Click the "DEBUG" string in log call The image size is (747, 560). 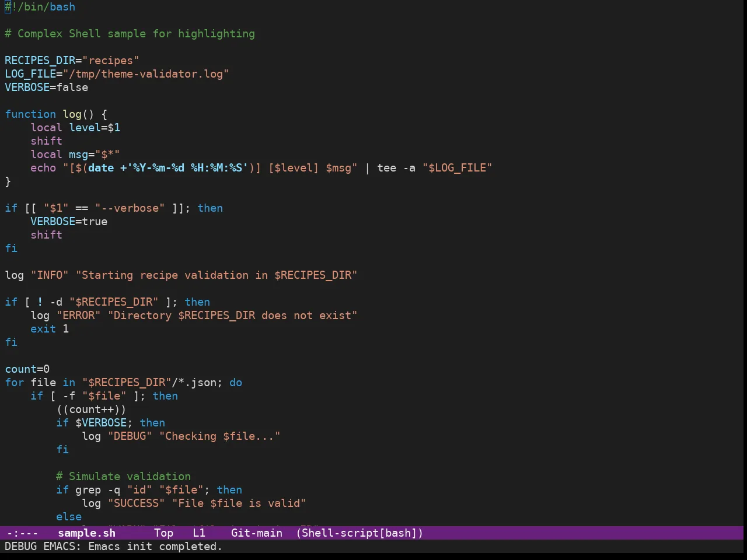tap(130, 436)
